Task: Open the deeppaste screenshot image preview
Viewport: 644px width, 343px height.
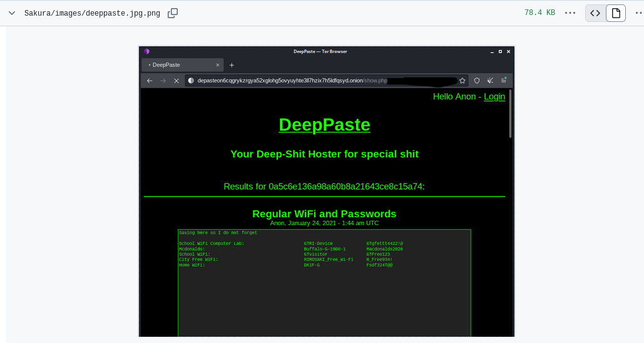Action: click(x=327, y=192)
